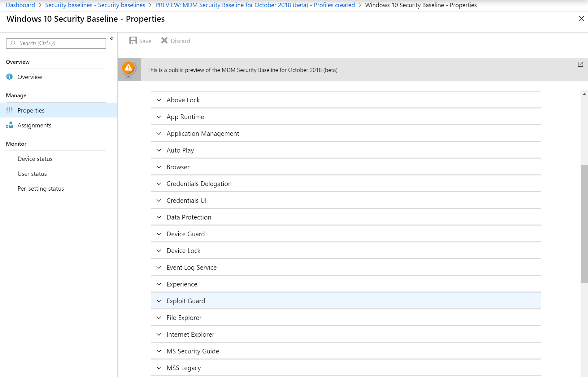Image resolution: width=588 pixels, height=377 pixels.
Task: Click the Properties sliders icon
Action: 9,110
